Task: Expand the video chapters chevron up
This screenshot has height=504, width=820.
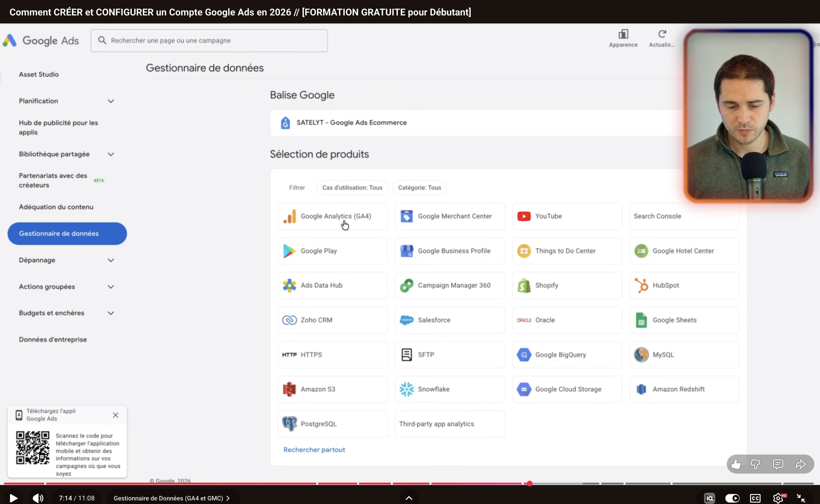Action: (x=409, y=498)
